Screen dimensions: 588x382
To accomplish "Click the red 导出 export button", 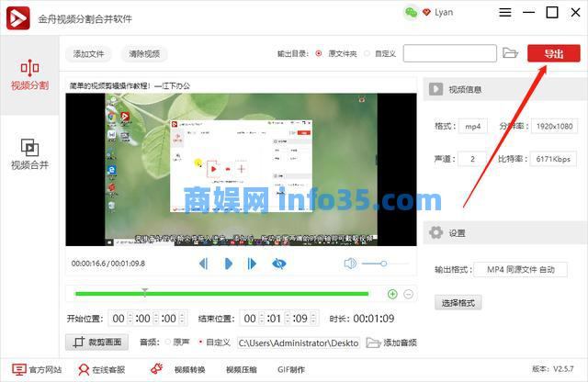I will pos(553,53).
